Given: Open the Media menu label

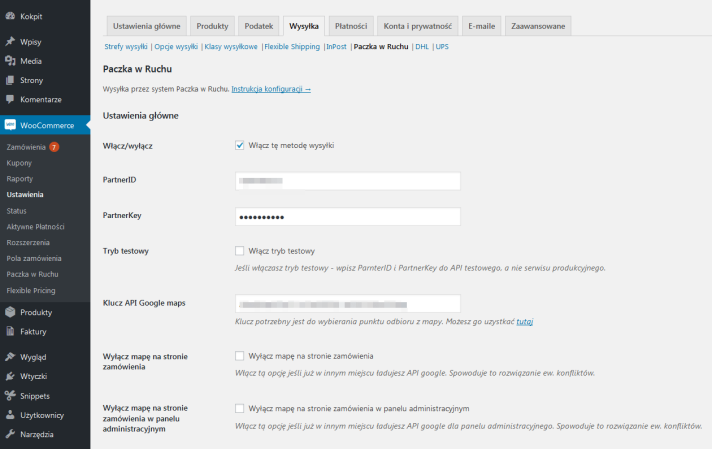Looking at the screenshot, I should click(31, 61).
